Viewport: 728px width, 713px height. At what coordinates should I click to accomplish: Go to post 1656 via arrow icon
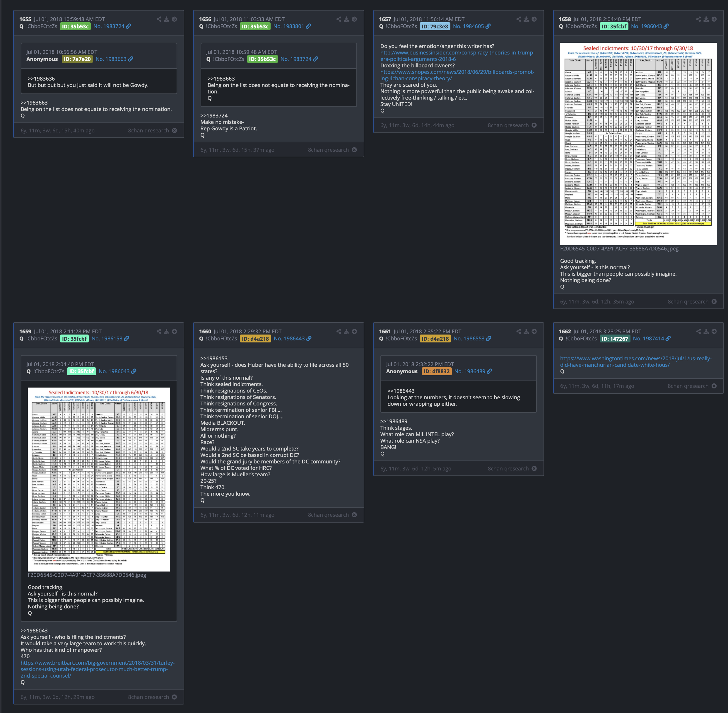pyautogui.click(x=354, y=19)
